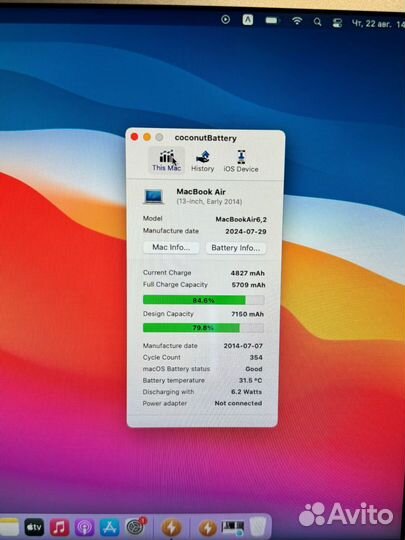Click the 79.8% capacity progress bar
The width and height of the screenshot is (405, 540).
tap(204, 328)
